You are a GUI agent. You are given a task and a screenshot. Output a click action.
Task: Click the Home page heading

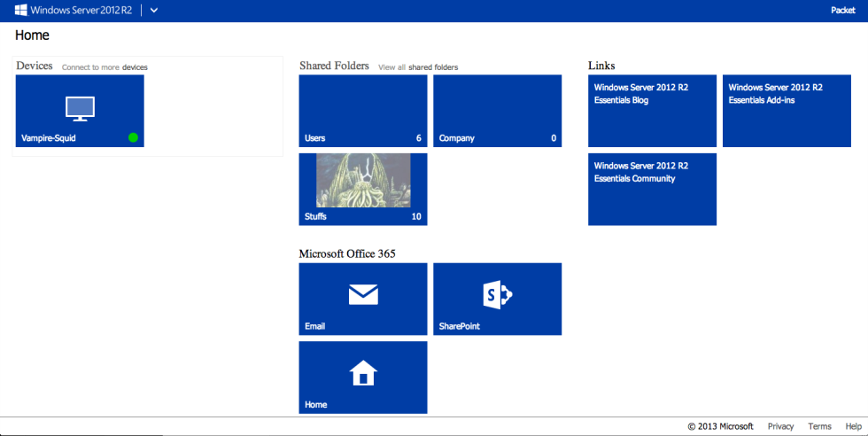point(32,35)
